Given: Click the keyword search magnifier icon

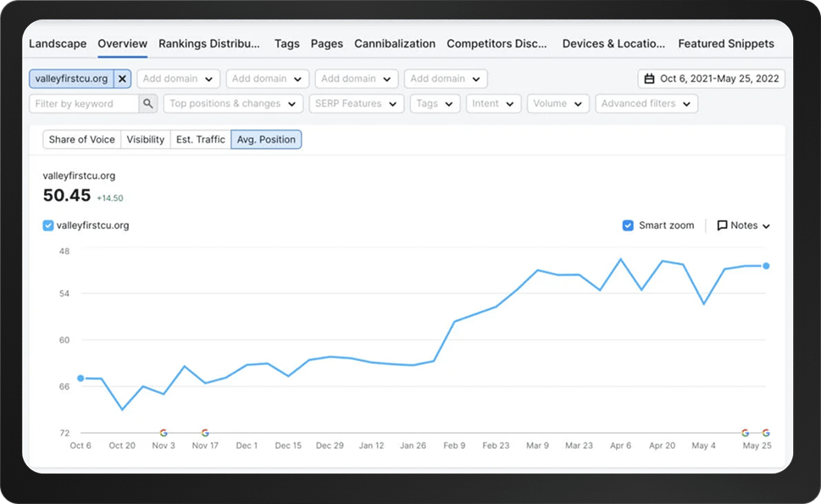Looking at the screenshot, I should coord(148,103).
